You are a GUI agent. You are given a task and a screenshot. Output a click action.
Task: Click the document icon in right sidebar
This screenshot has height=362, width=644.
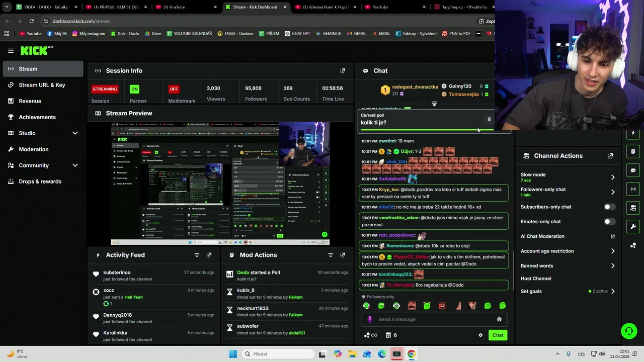click(633, 151)
